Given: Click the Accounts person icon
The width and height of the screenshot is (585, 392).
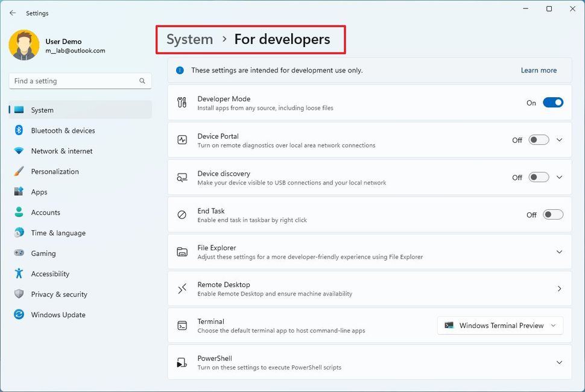Looking at the screenshot, I should (19, 212).
